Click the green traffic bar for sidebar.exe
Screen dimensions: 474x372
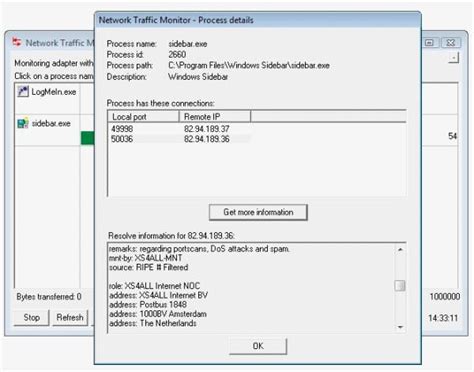(x=88, y=138)
